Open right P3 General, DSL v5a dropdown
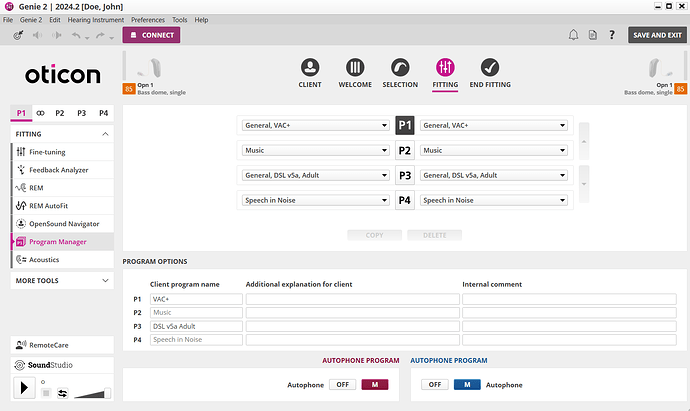 [x=494, y=175]
